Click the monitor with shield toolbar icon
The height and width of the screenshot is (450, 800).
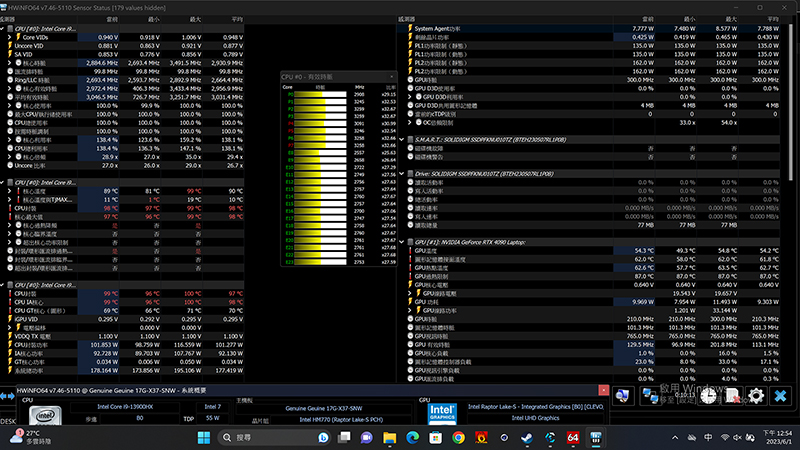coord(622,396)
